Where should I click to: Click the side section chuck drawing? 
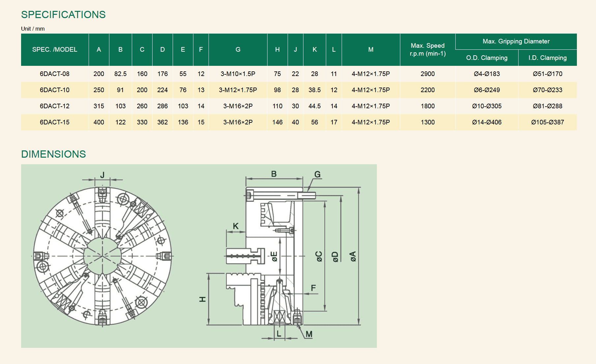[271, 256]
